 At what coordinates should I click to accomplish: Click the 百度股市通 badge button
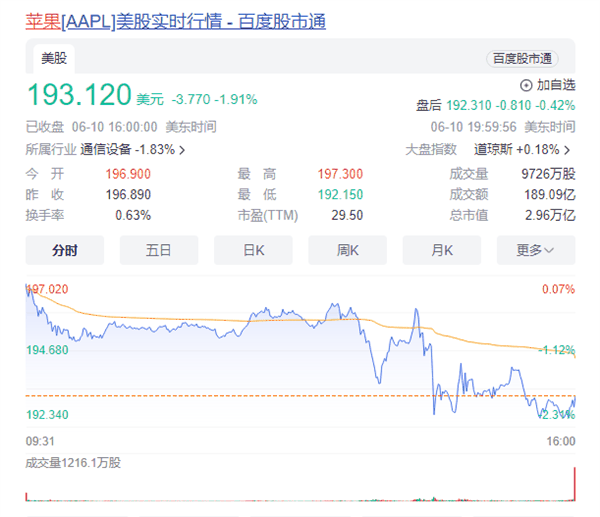pyautogui.click(x=522, y=59)
